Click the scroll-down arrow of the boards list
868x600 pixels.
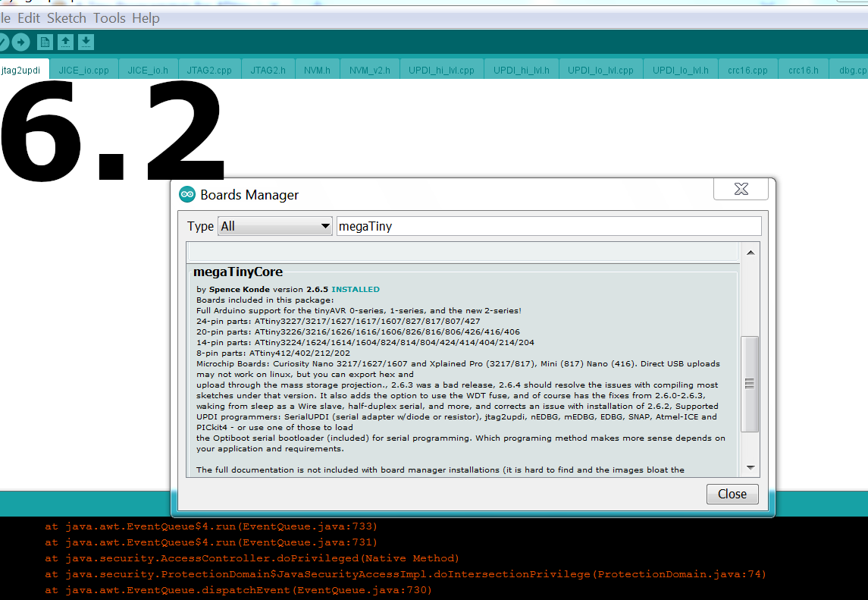pos(750,467)
